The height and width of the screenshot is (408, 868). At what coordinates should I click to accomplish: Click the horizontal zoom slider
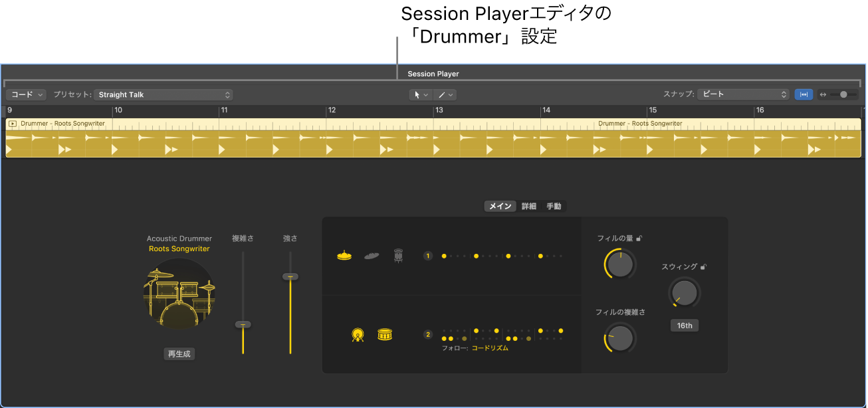[843, 94]
